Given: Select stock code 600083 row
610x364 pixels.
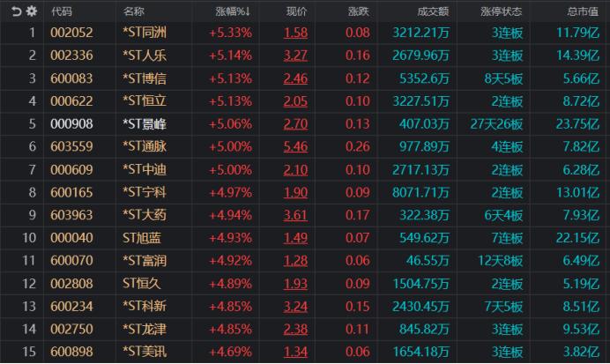Looking at the screenshot, I should click(x=67, y=78).
